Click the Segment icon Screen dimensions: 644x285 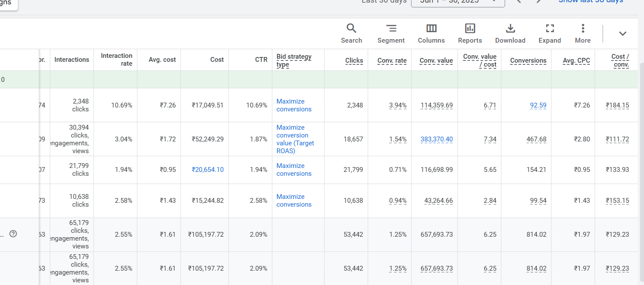[391, 34]
